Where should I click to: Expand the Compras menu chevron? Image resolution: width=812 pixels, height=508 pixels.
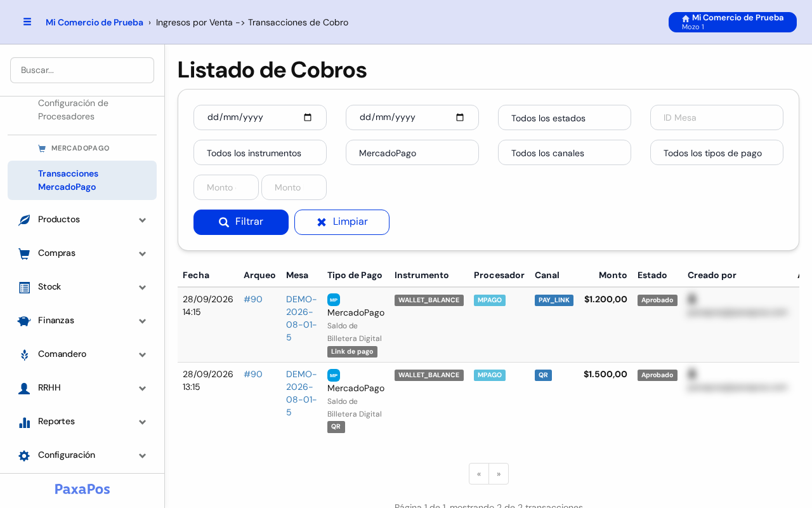pyautogui.click(x=143, y=253)
